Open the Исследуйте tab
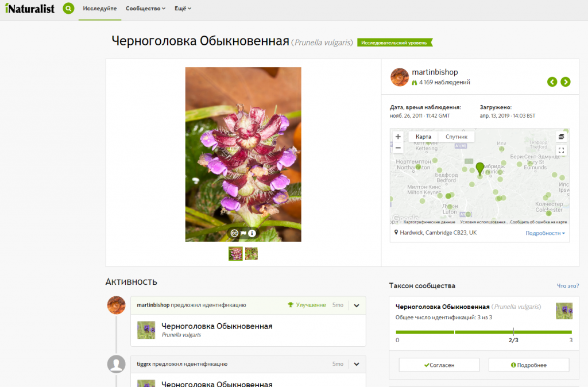Viewport: 588px width, 387px height. point(100,9)
